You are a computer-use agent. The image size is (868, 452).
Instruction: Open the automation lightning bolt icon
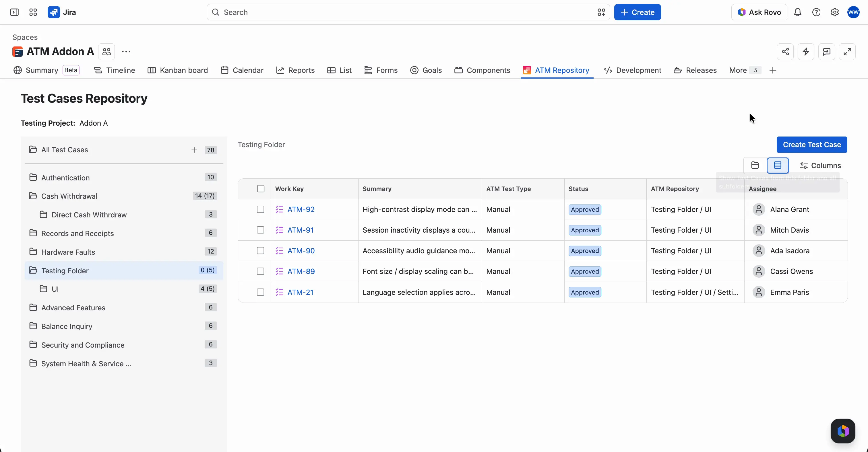(806, 52)
